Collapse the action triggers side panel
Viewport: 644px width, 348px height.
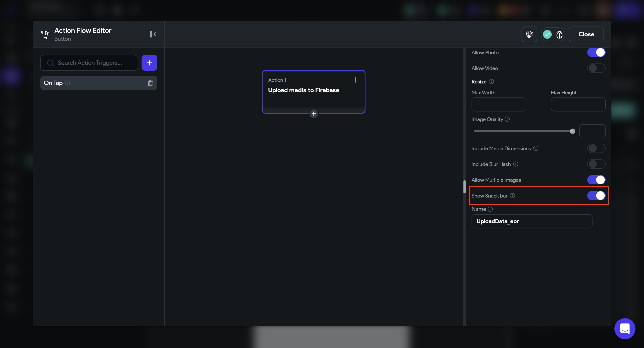(153, 34)
